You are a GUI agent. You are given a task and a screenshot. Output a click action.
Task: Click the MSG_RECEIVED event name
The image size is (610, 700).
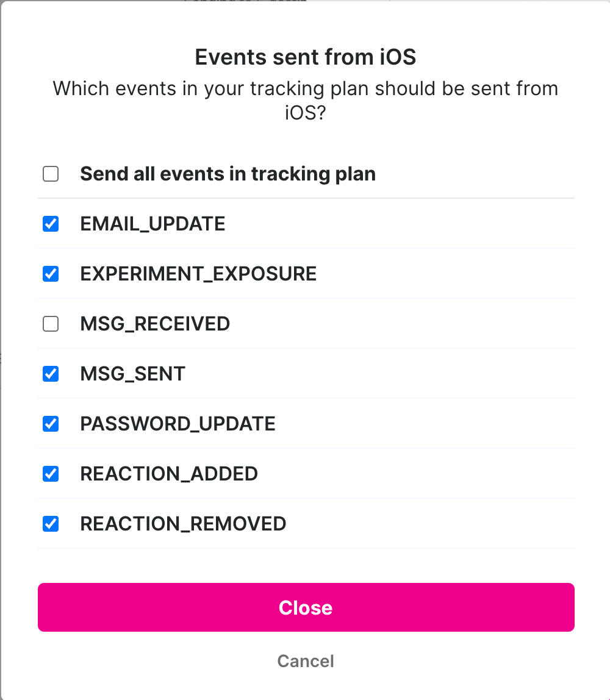click(155, 324)
